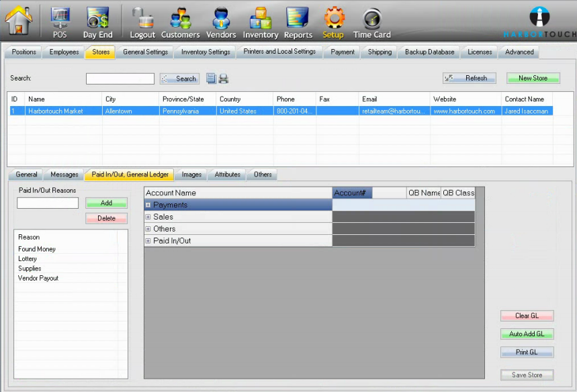
Task: Expand the Paid In/Out account group
Action: coord(148,241)
